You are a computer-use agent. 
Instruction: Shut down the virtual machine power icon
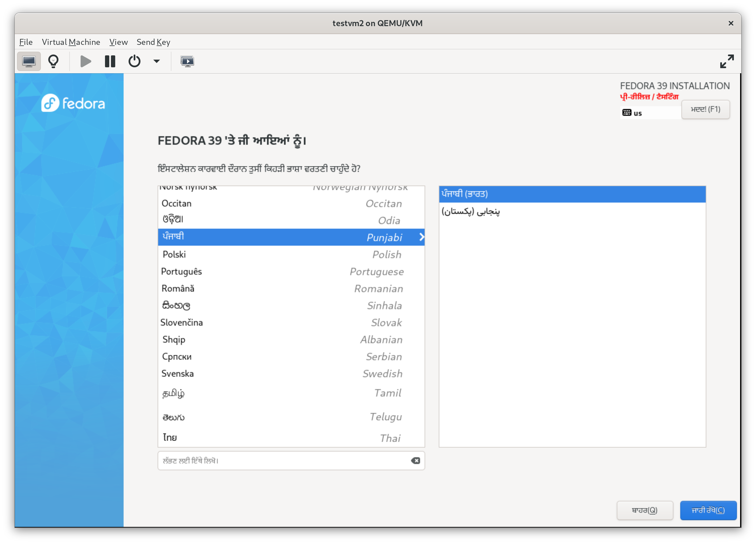(134, 61)
